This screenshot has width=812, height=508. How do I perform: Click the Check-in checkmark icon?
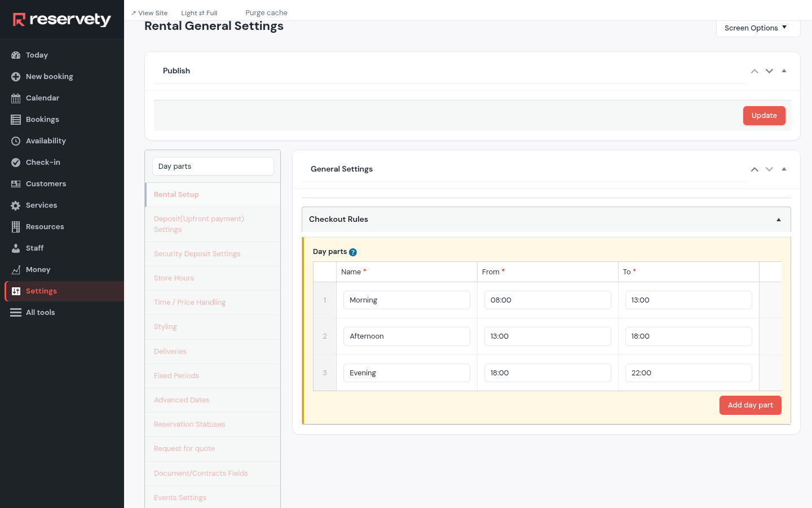click(16, 163)
